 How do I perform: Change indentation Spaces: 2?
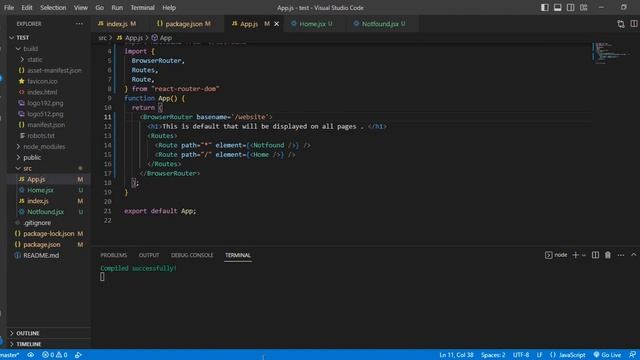tap(493, 355)
